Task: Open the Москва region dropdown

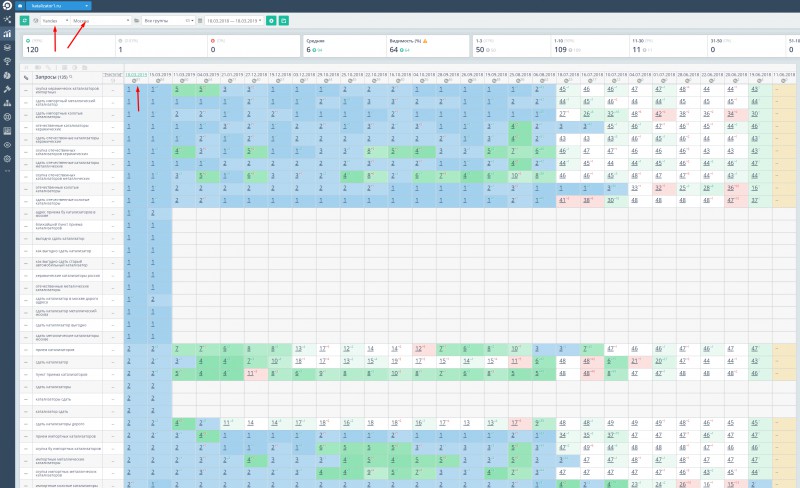Action: point(101,20)
